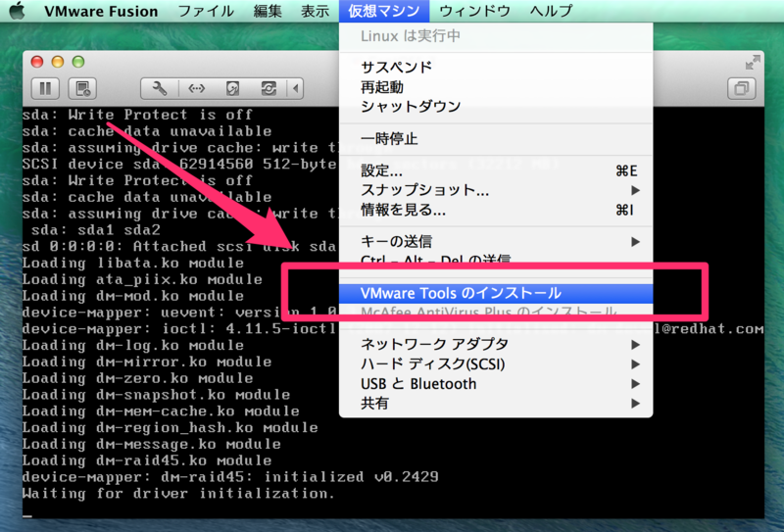Click console line 'Loading dm-snapshot.ko module'

point(156,395)
